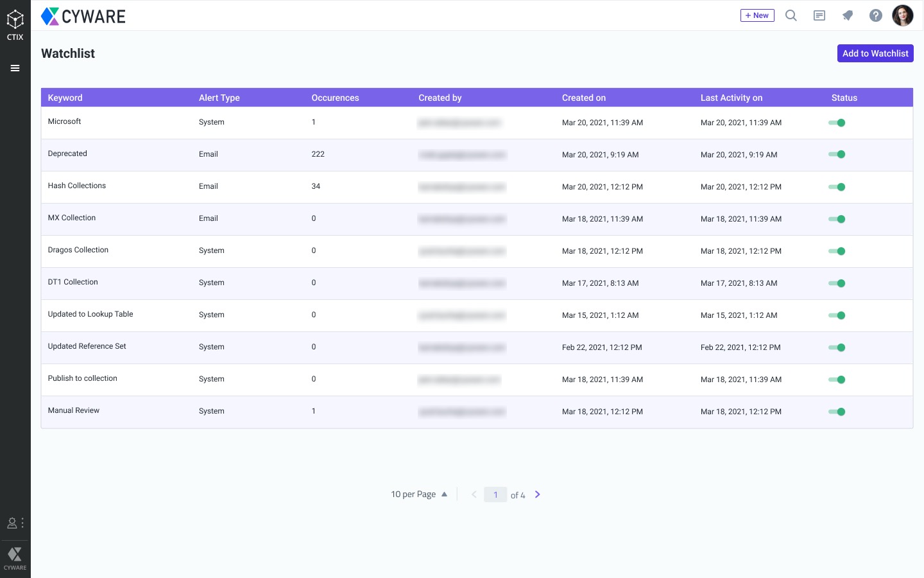Open the search magnifier icon
The height and width of the screenshot is (578, 924).
791,15
